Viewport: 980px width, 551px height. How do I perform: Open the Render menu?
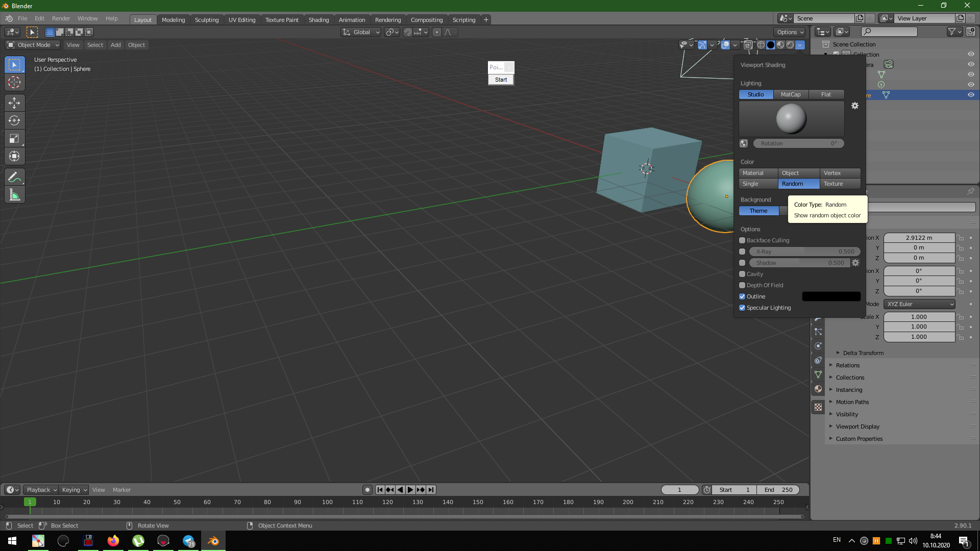coord(61,18)
